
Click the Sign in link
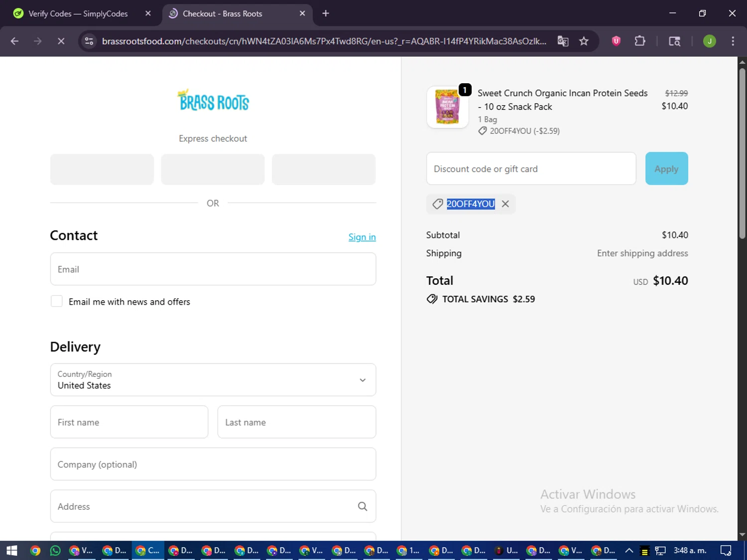tap(362, 237)
